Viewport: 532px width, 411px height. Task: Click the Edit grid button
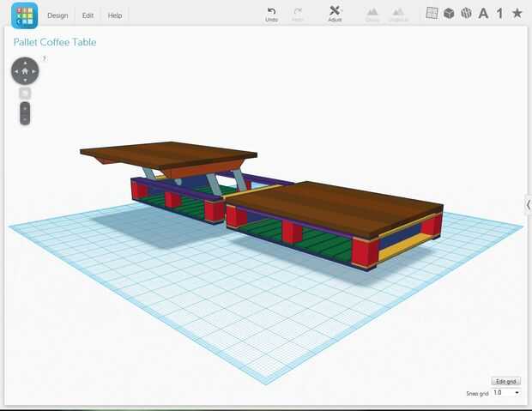click(x=506, y=381)
